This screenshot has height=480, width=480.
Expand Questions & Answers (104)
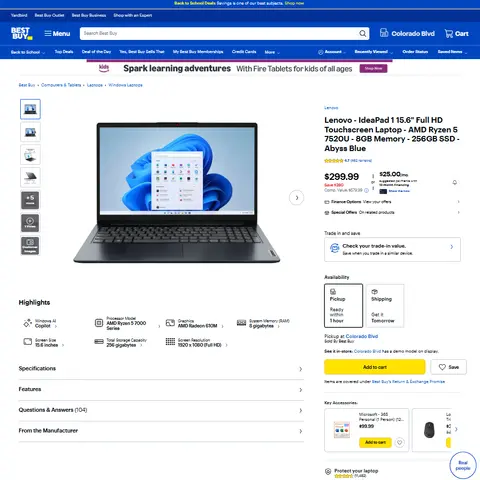[x=161, y=410]
